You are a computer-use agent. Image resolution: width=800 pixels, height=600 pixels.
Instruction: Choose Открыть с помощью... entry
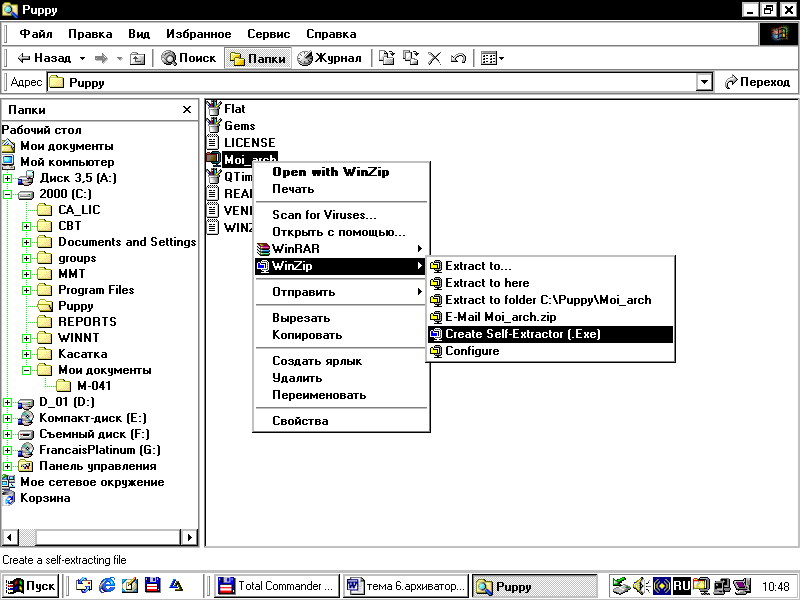pos(339,232)
